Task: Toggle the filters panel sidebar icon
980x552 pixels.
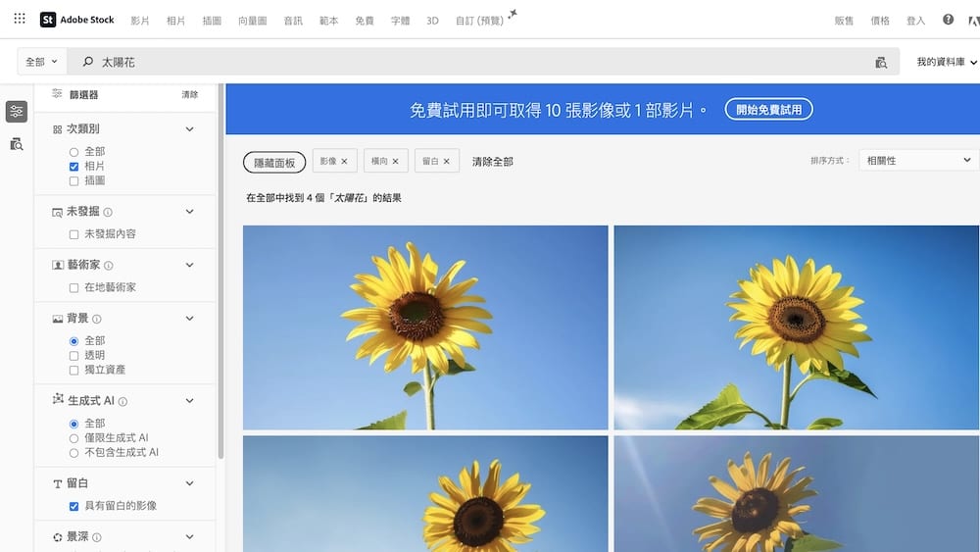Action: (x=17, y=111)
